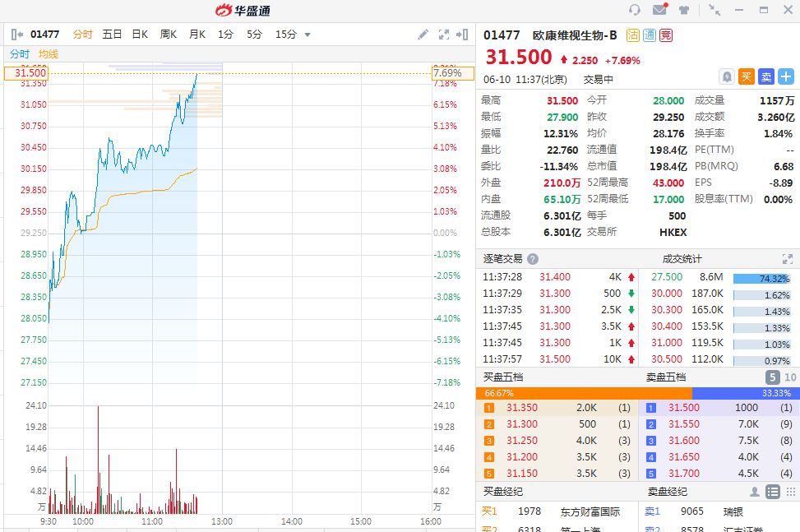Open the 15分 interval dropdown arrow
This screenshot has width=800, height=532.
(x=308, y=35)
